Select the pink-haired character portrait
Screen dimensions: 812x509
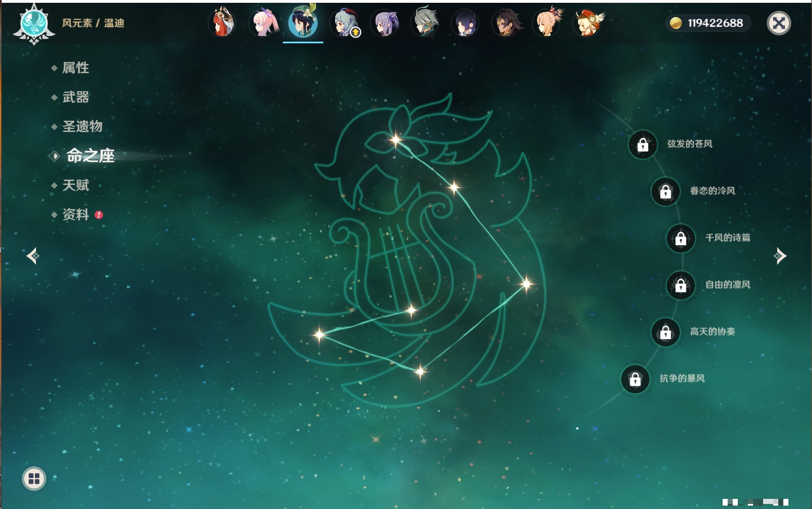(263, 23)
